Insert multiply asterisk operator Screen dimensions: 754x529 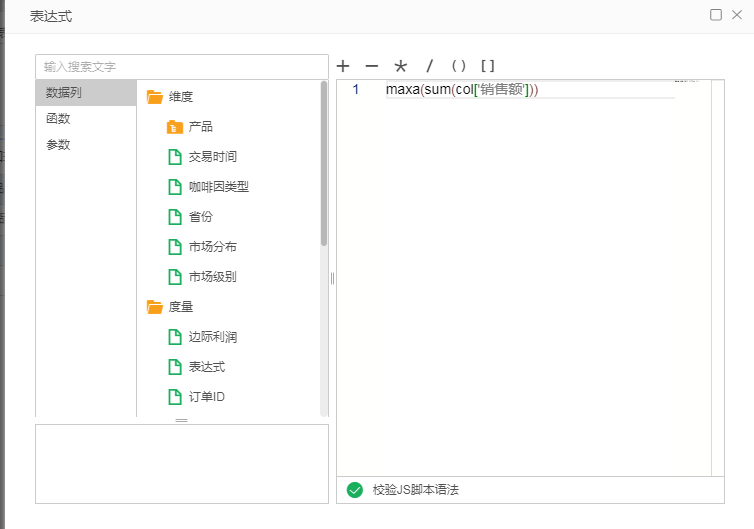(401, 66)
